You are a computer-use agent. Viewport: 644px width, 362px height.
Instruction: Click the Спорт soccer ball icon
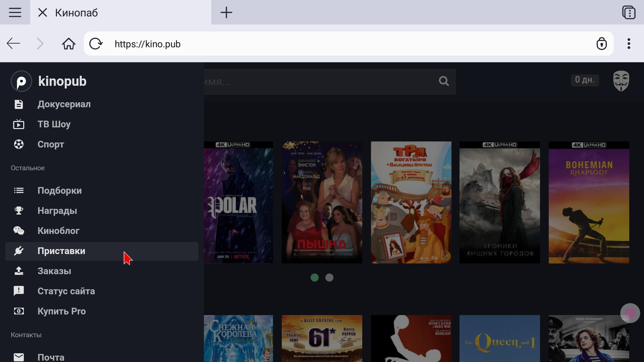pos(19,144)
